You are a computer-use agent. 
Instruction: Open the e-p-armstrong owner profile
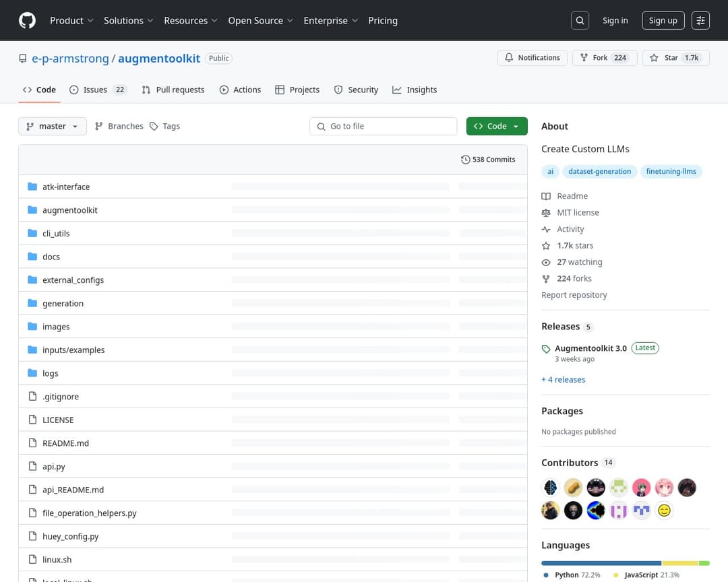[70, 59]
